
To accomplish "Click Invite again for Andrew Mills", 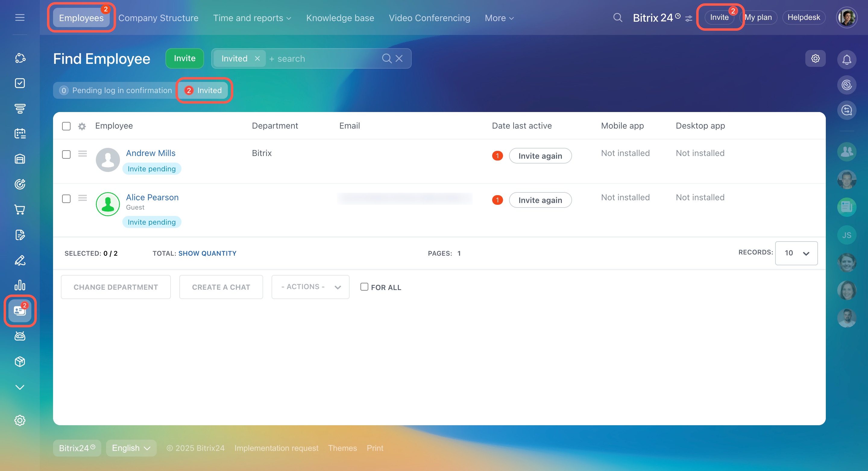I will [x=540, y=156].
